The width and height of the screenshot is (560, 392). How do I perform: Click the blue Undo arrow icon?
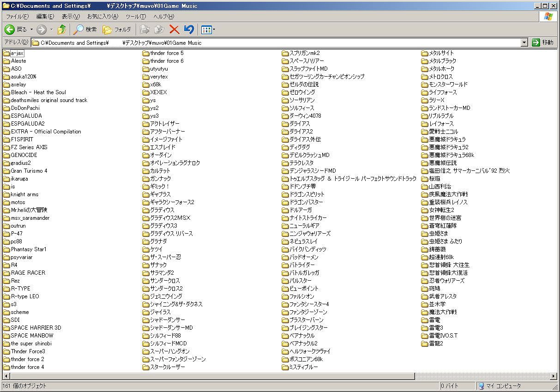pyautogui.click(x=188, y=30)
